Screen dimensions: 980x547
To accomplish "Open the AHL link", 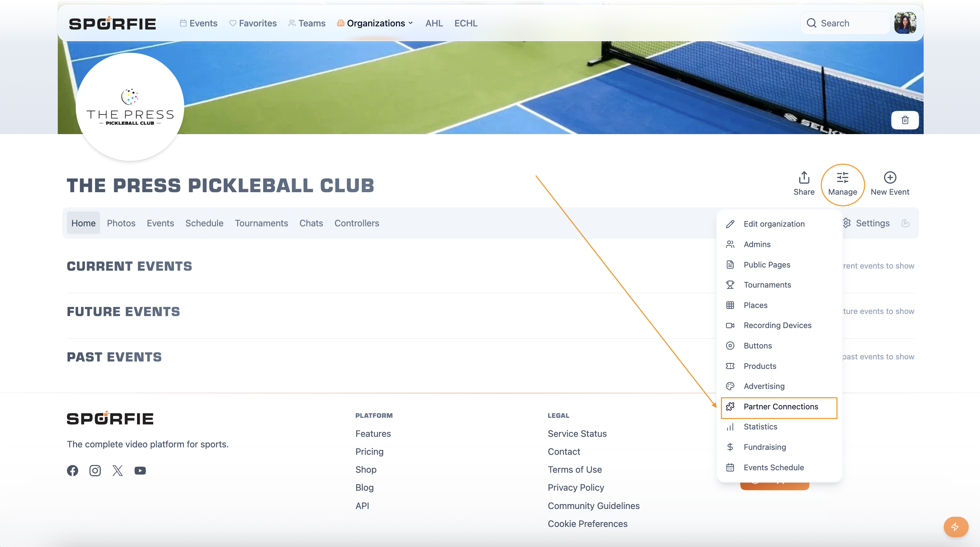I will pyautogui.click(x=434, y=23).
